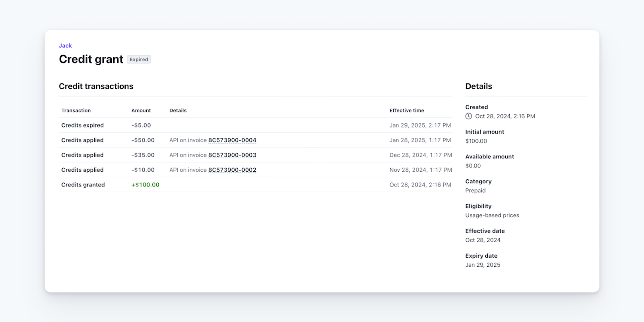644x322 pixels.
Task: Open invoice 8C573900-0002 link
Action: 232,170
